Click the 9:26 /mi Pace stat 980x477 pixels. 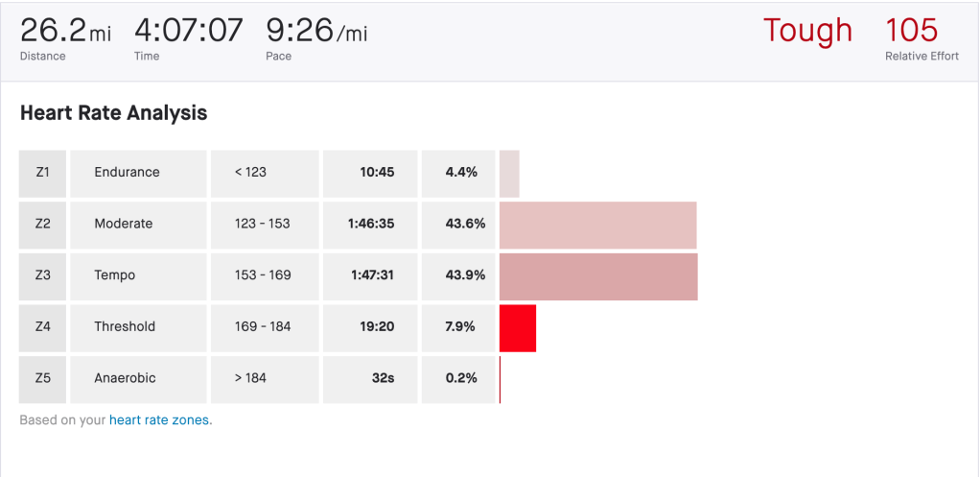point(316,33)
